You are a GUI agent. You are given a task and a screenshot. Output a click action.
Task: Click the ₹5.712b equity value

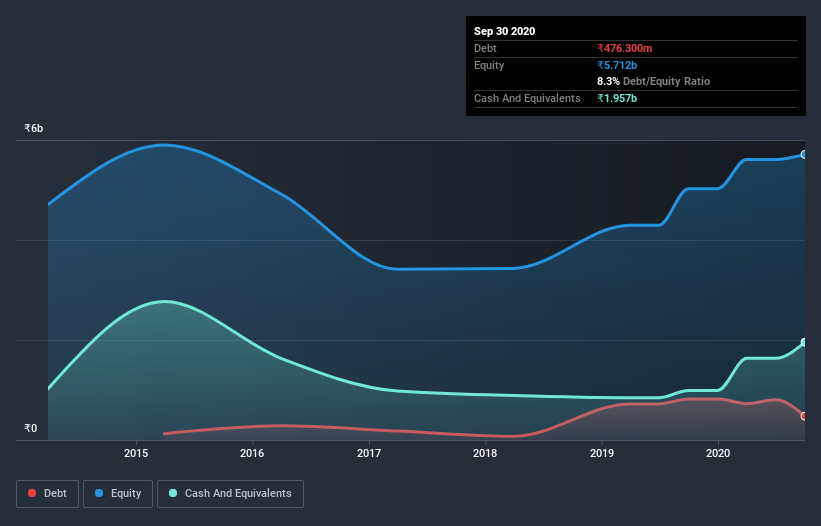(617, 65)
